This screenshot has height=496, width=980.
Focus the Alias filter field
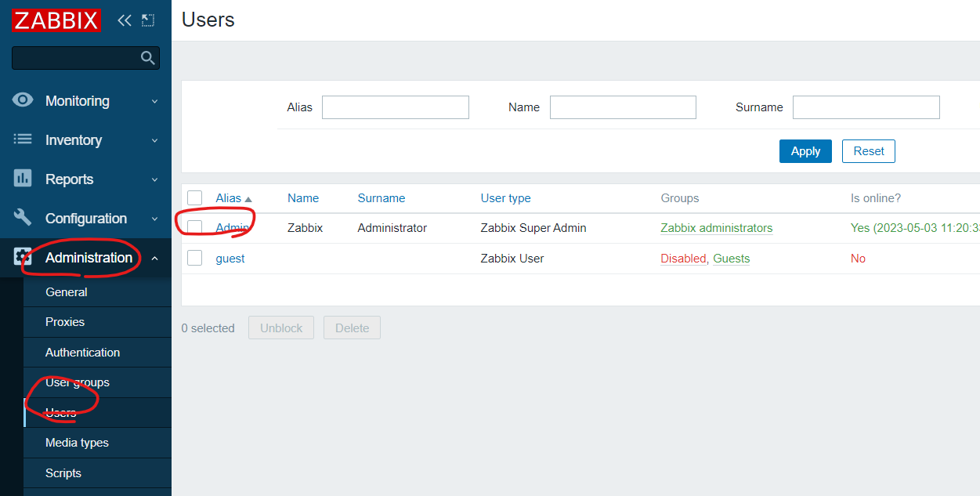(396, 107)
